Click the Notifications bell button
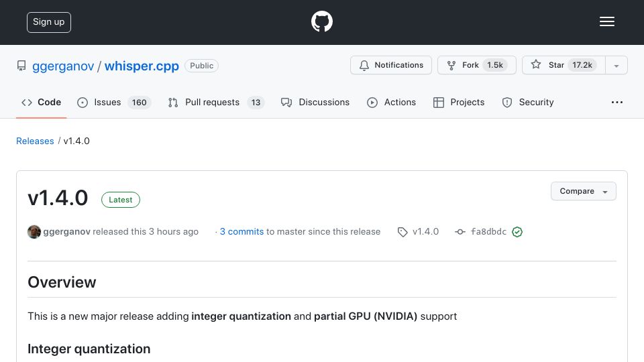The image size is (644, 362). pyautogui.click(x=391, y=65)
